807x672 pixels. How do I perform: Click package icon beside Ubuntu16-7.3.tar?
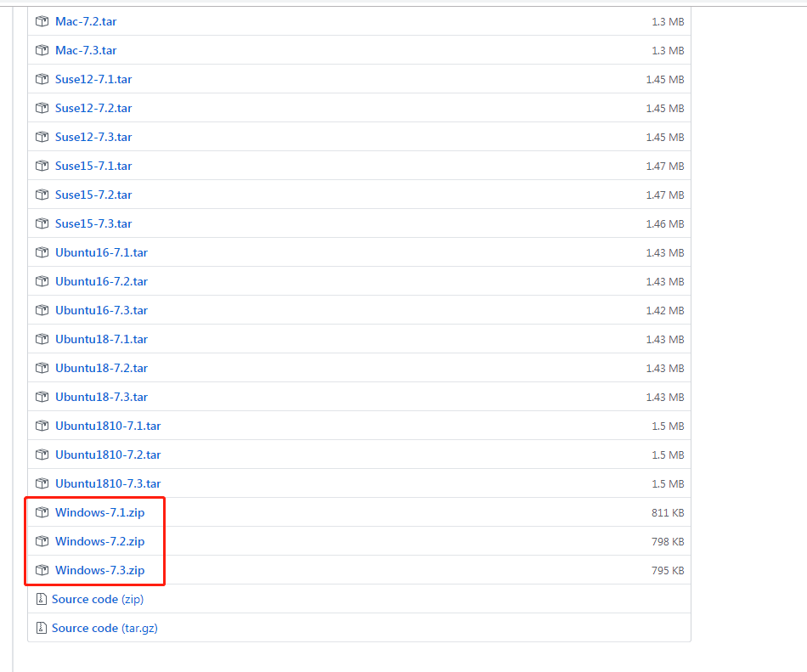(42, 310)
